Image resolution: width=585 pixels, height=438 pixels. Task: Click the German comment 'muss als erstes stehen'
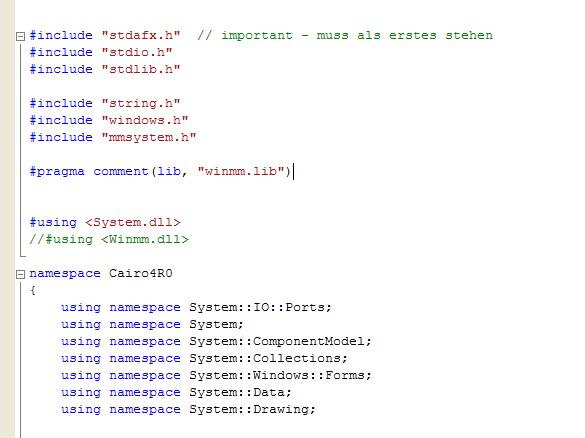point(404,35)
